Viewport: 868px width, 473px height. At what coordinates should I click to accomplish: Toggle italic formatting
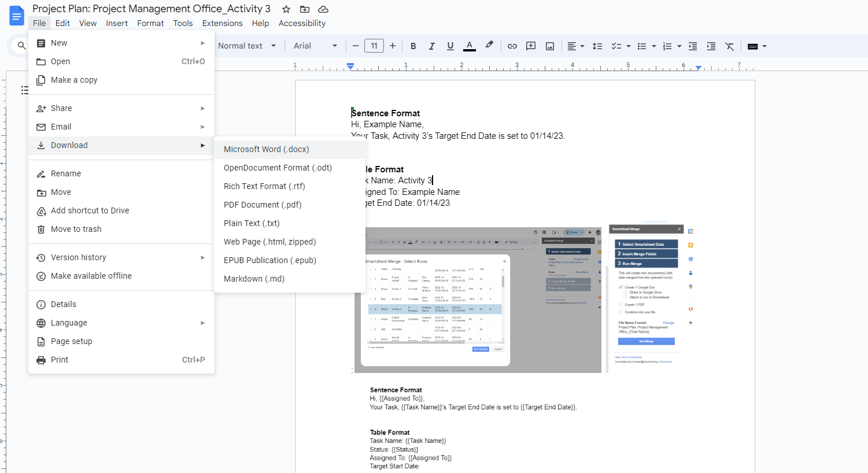(431, 46)
